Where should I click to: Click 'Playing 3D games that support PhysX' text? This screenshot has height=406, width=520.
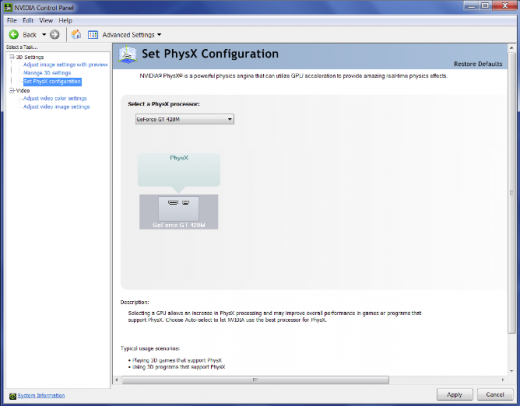click(x=177, y=360)
